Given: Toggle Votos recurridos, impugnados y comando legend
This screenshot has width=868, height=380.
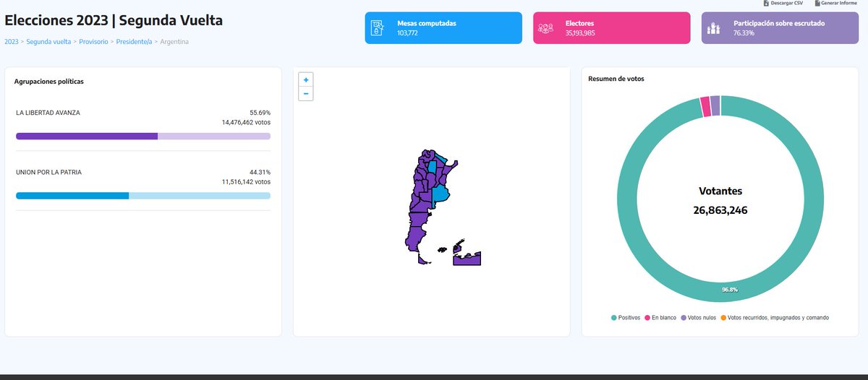Looking at the screenshot, I should pos(775,318).
